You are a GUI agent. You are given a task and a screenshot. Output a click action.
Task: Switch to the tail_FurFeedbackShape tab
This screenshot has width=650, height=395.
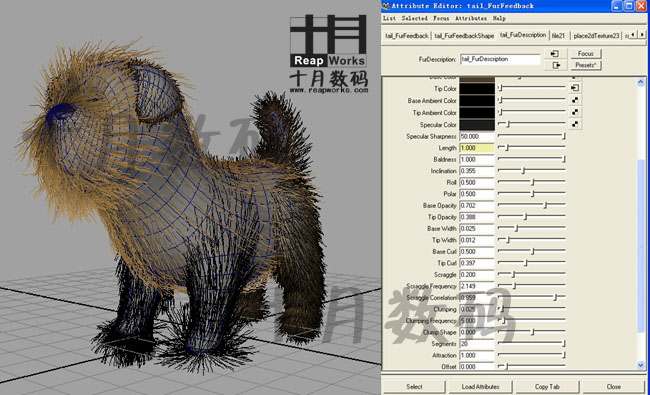click(x=464, y=36)
